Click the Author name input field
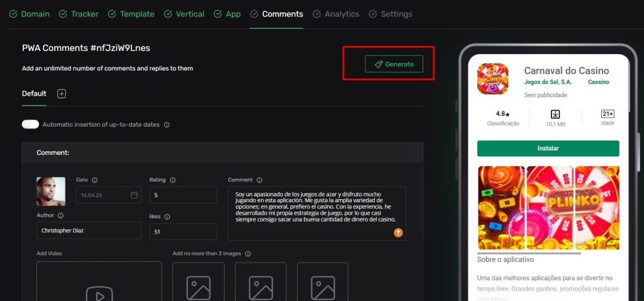Viewport: 644px width, 301px height. pyautogui.click(x=89, y=230)
